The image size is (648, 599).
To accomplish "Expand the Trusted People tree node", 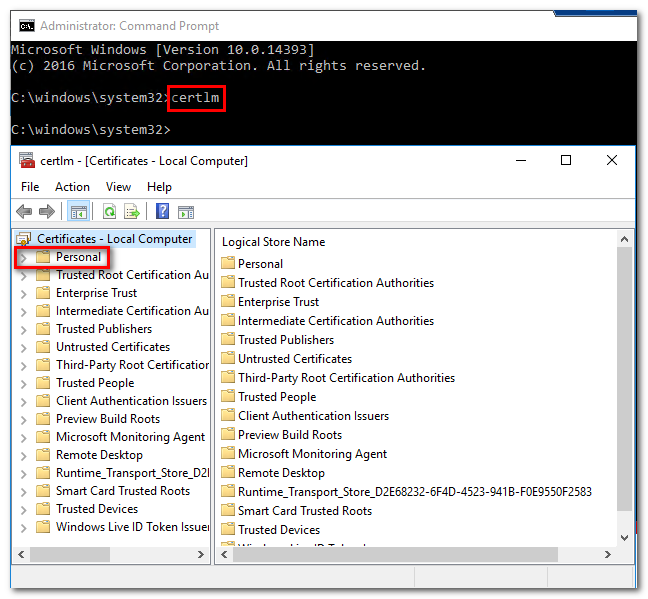I will pyautogui.click(x=24, y=384).
